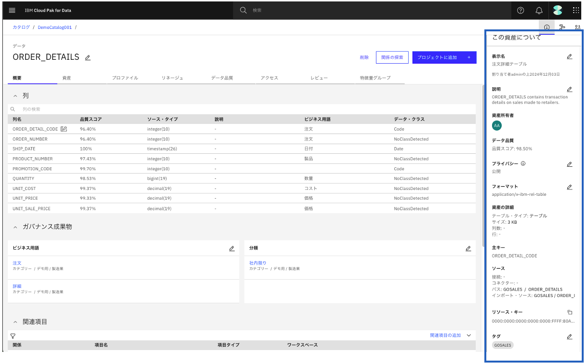The height and width of the screenshot is (364, 588).
Task: Click 関連項目の追加 link
Action: (x=445, y=335)
